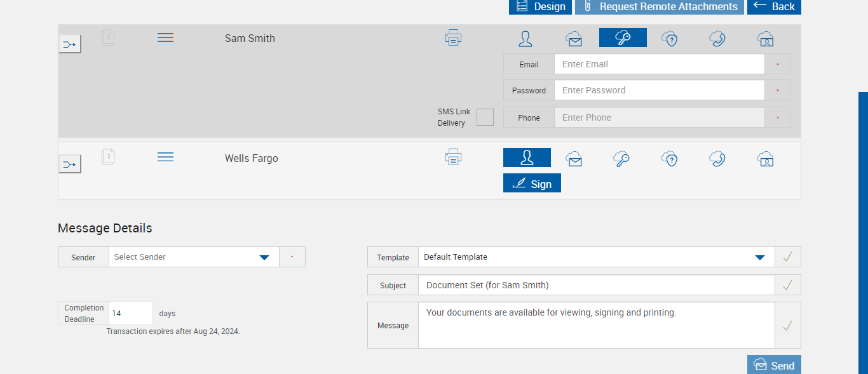Click the hamburger lines icon for Wells Fargo
Image resolution: width=868 pixels, height=374 pixels.
pyautogui.click(x=165, y=157)
